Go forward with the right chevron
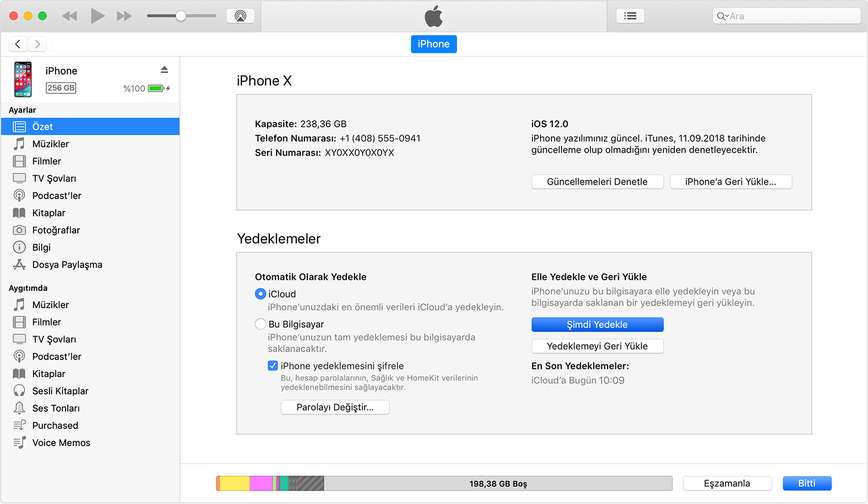Screen dimensions: 868x504 [37, 44]
